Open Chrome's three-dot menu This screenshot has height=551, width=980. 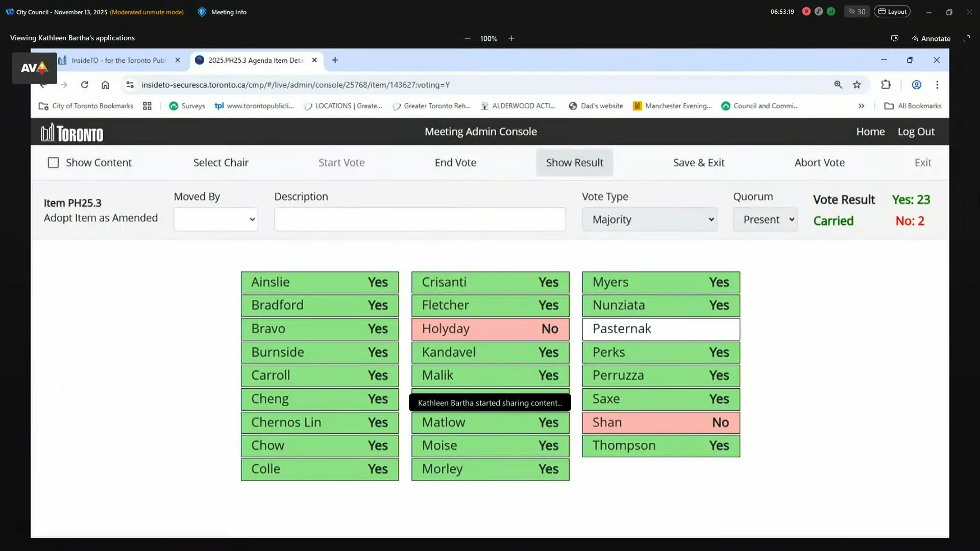pyautogui.click(x=937, y=85)
